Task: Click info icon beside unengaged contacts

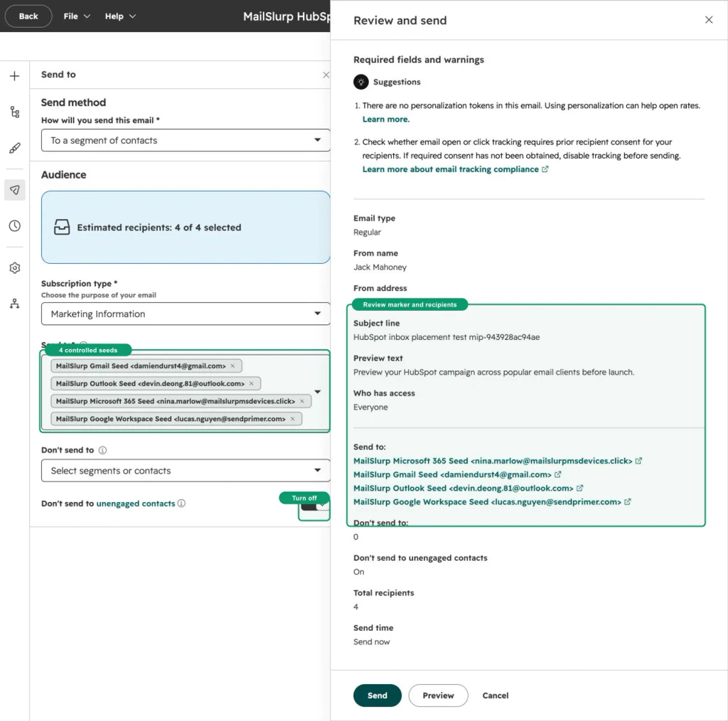Action: (181, 503)
